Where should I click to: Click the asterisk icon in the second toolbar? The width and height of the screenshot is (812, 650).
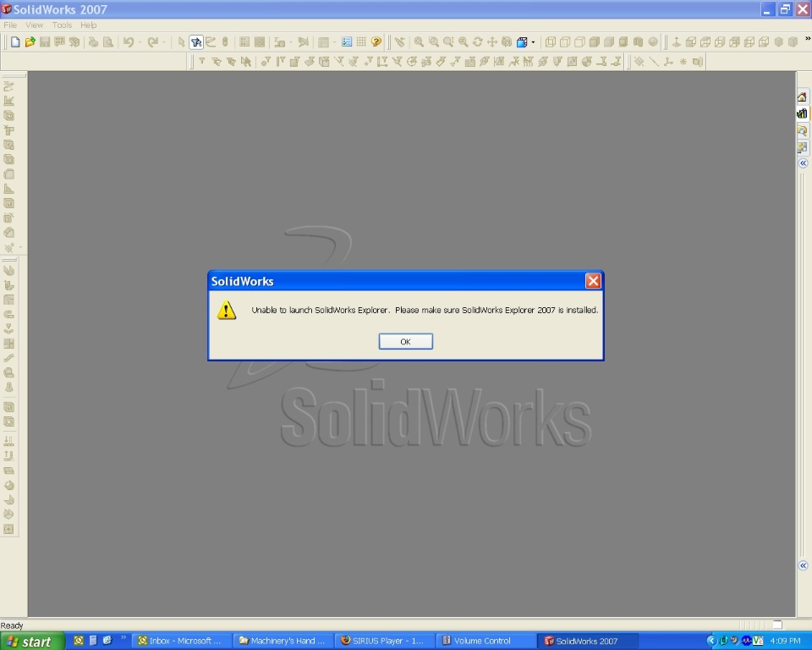[x=683, y=62]
